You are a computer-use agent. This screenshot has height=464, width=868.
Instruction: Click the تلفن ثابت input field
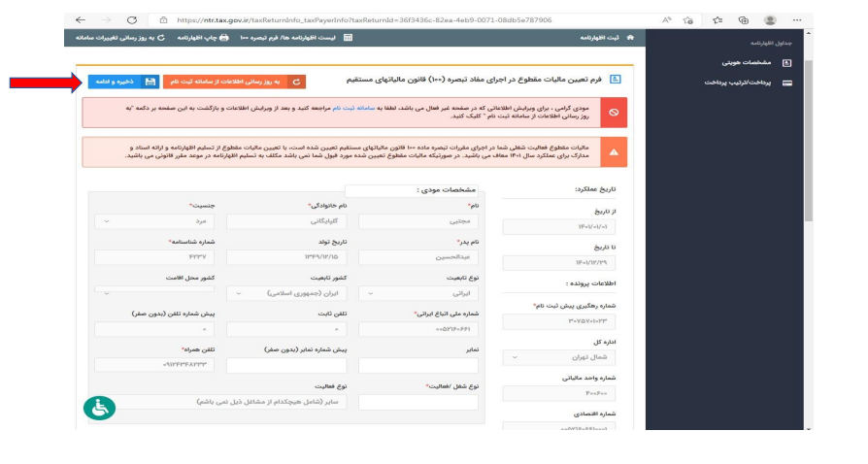tap(286, 329)
